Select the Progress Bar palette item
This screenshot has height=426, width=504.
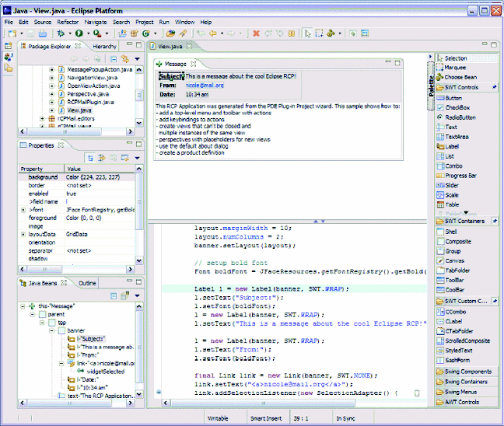coord(460,176)
